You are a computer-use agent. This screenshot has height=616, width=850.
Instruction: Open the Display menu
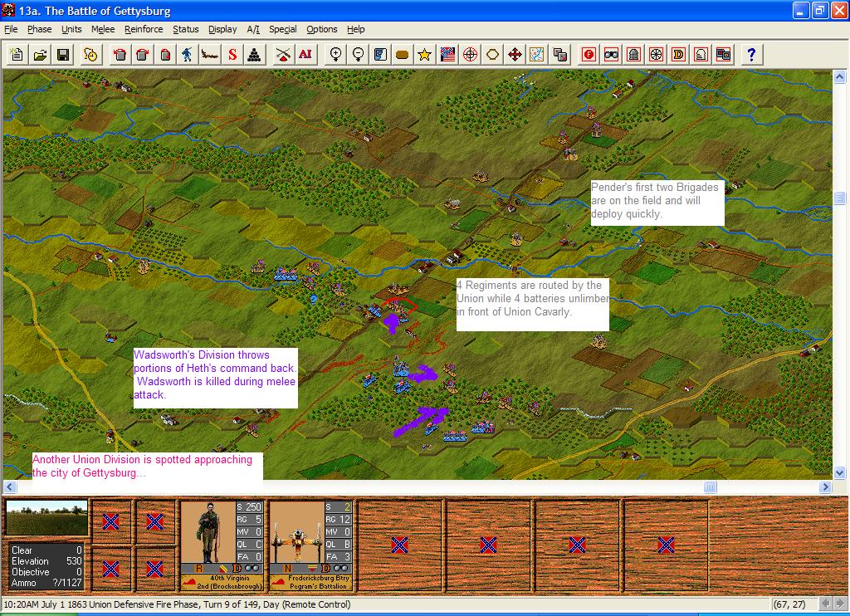tap(222, 29)
